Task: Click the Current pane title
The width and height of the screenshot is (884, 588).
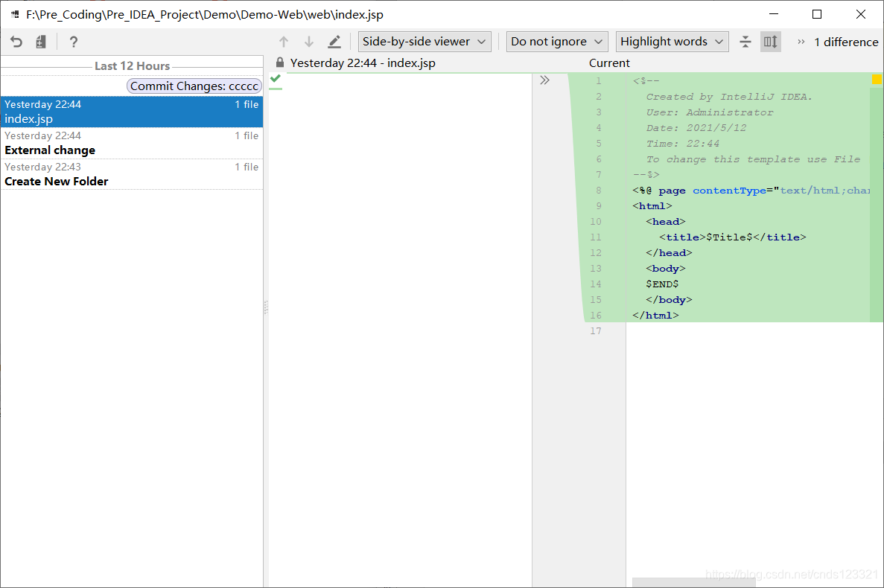Action: click(609, 63)
